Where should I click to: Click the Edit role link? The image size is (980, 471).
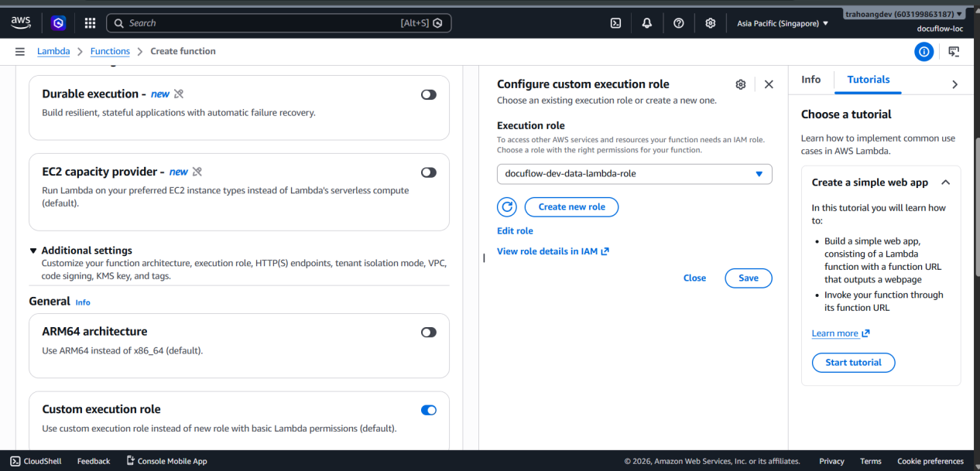pos(515,230)
